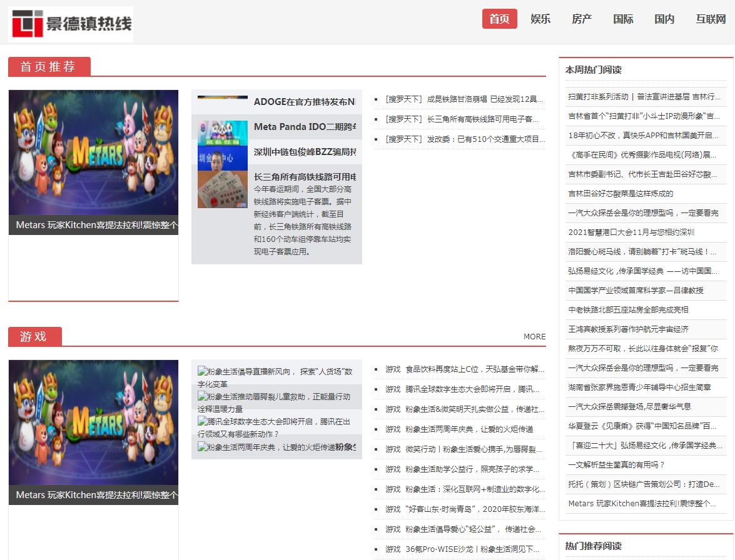Screen dimensions: 735x560
Task: Open 熬夜万万不可取 hot read
Action: [643, 348]
